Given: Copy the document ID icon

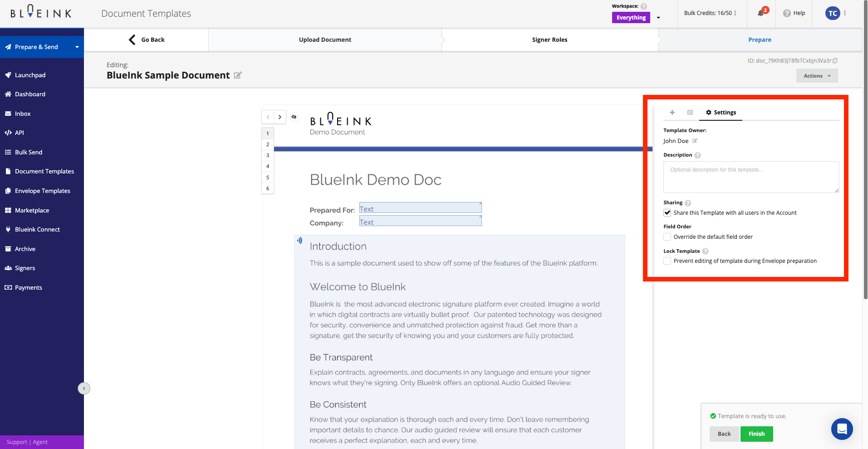Looking at the screenshot, I should (x=835, y=60).
